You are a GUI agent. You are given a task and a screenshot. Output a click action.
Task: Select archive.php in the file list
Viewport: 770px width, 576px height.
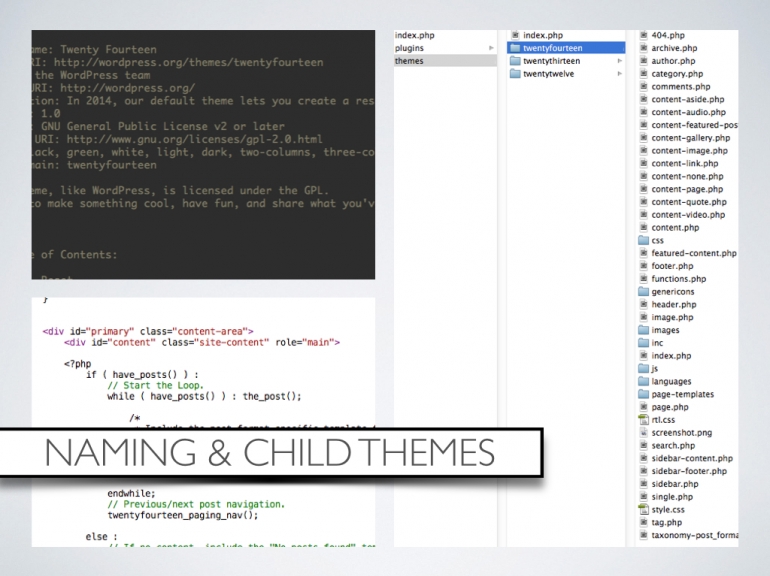(x=674, y=48)
